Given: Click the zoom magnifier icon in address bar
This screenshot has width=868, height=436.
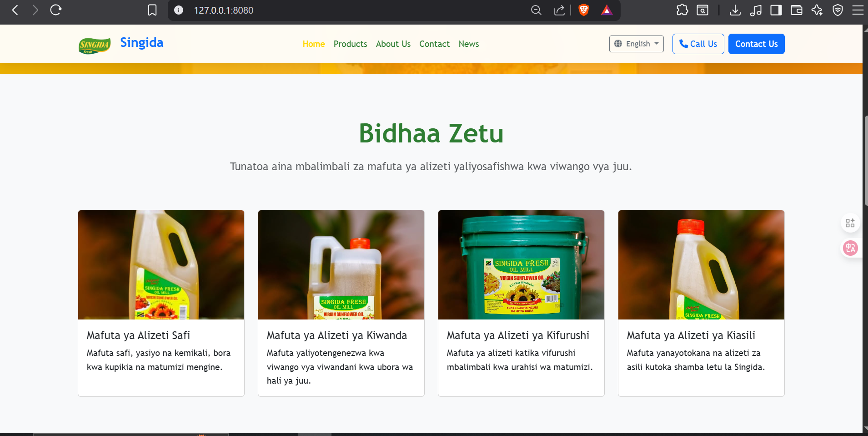Looking at the screenshot, I should tap(536, 10).
